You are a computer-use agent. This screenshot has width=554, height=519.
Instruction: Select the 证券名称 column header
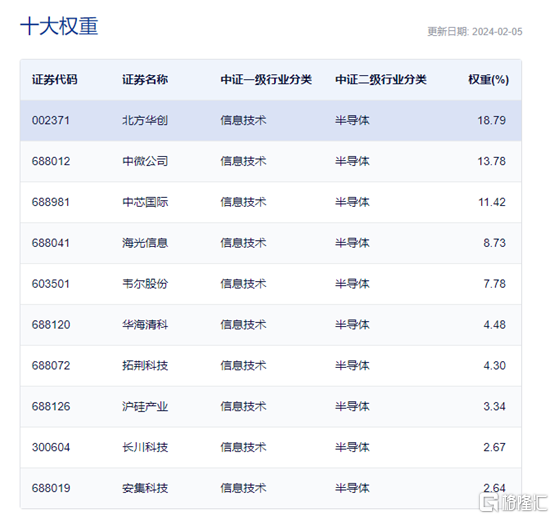[145, 79]
